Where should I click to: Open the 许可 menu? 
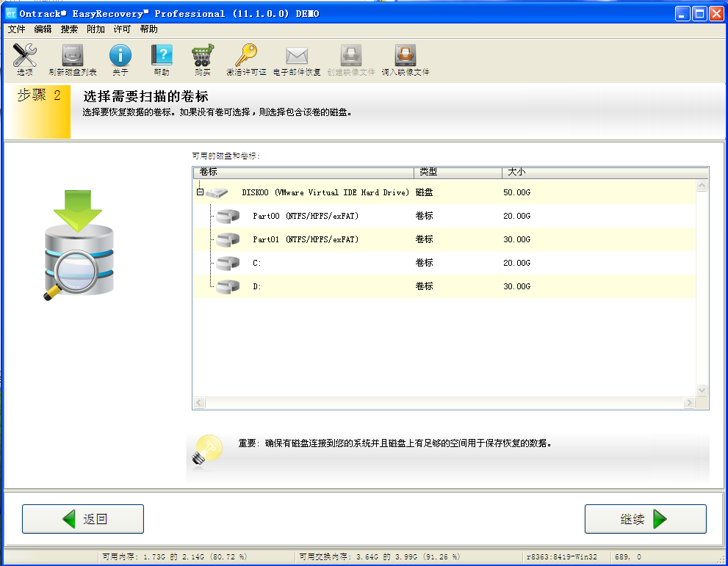122,29
